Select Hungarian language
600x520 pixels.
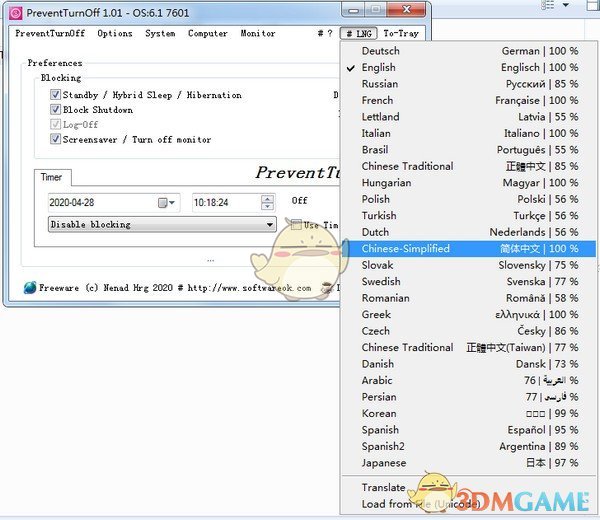(468, 183)
